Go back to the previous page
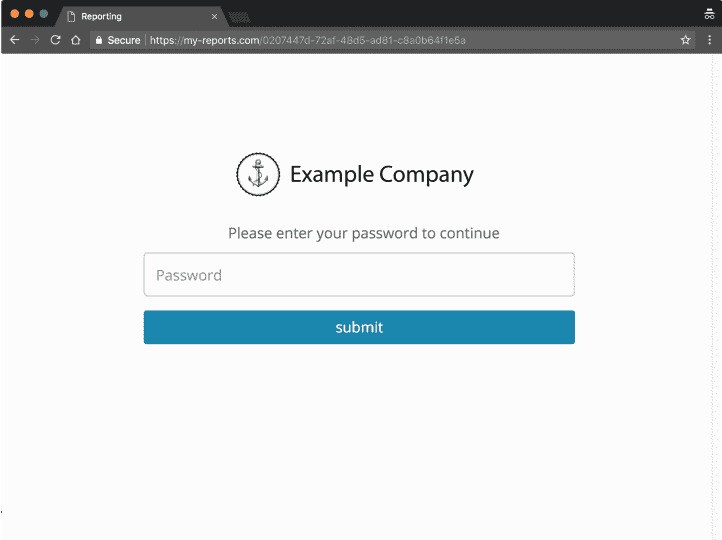This screenshot has height=540, width=722. click(14, 40)
